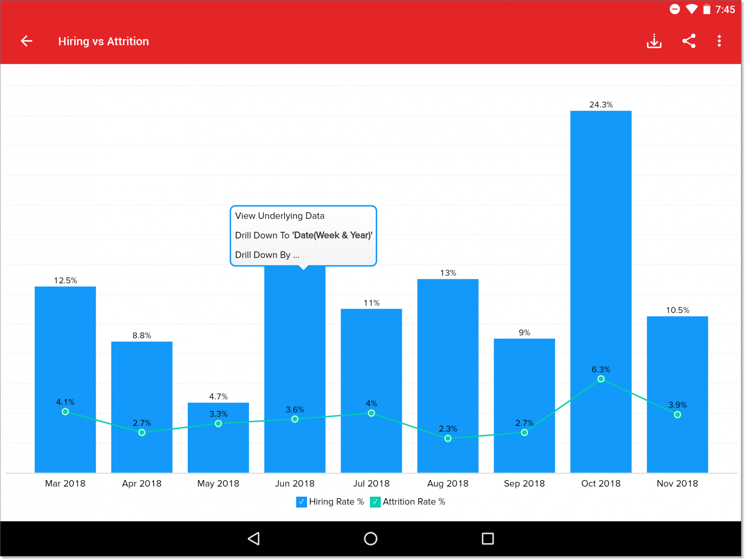The width and height of the screenshot is (745, 560).
Task: Tap the Android recent apps button
Action: tap(488, 539)
